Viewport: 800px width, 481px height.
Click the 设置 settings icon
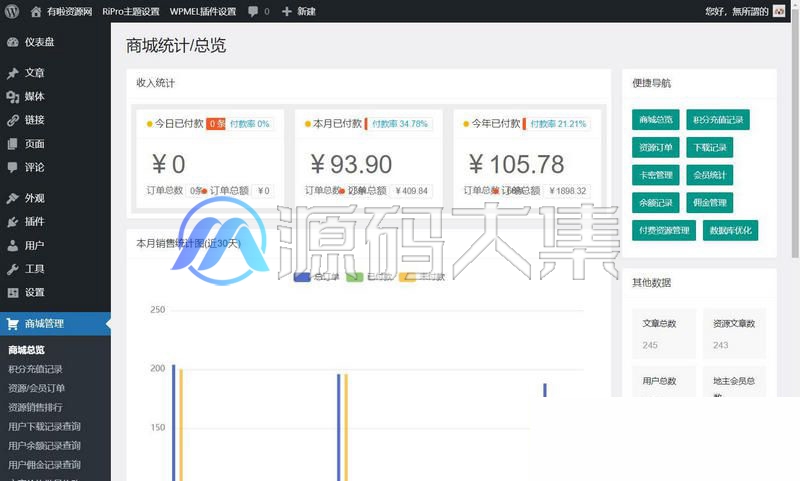(13, 293)
